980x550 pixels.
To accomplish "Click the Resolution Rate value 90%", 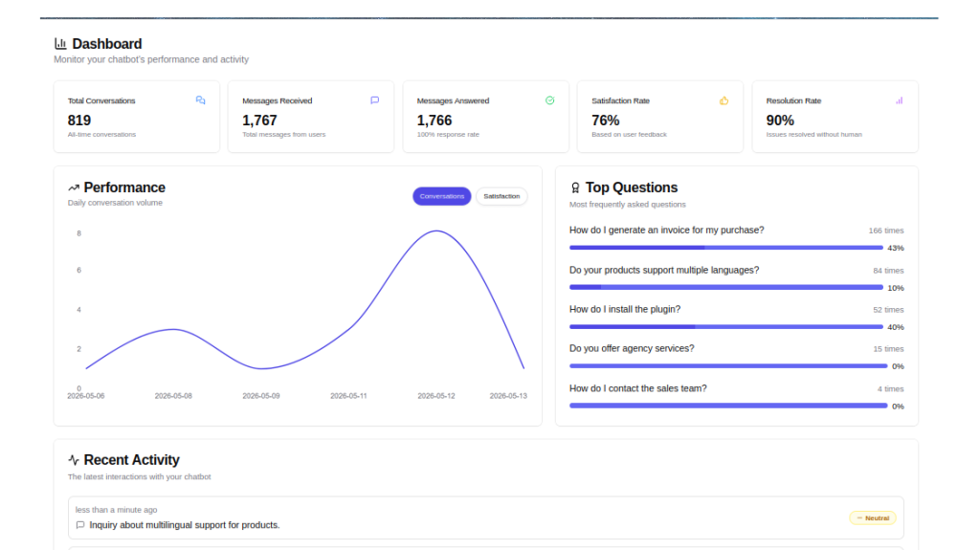I will click(x=780, y=120).
